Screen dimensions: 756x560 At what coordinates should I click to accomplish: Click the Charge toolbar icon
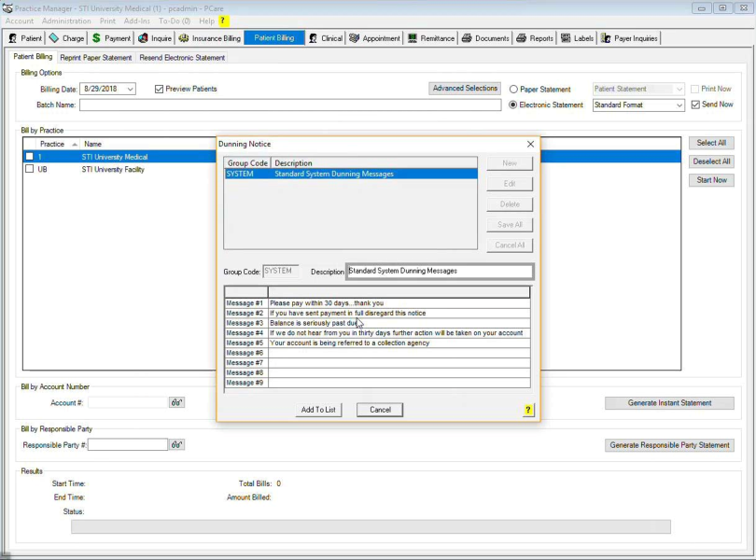coord(54,38)
